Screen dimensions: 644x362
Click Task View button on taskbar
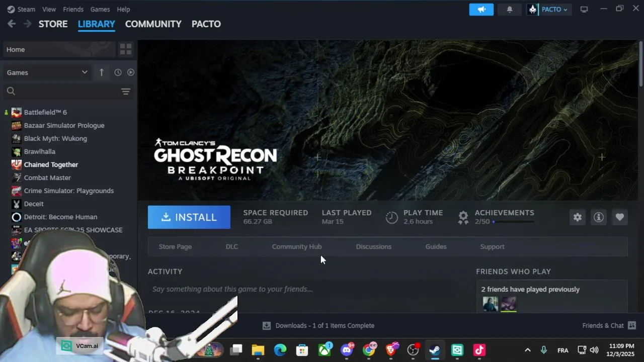coord(236,350)
